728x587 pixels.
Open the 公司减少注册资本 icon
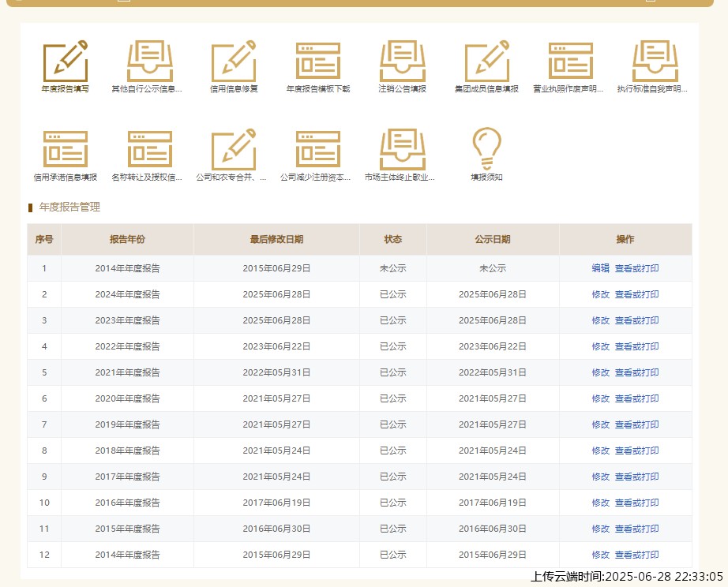[x=318, y=149]
